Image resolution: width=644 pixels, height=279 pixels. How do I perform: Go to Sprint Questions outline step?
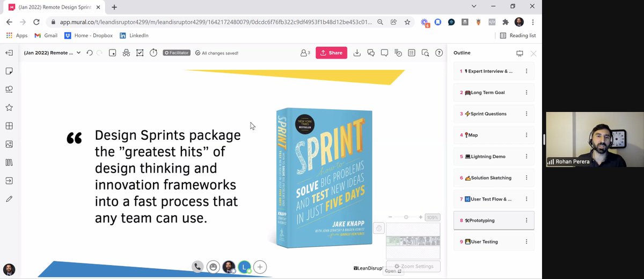pyautogui.click(x=494, y=114)
